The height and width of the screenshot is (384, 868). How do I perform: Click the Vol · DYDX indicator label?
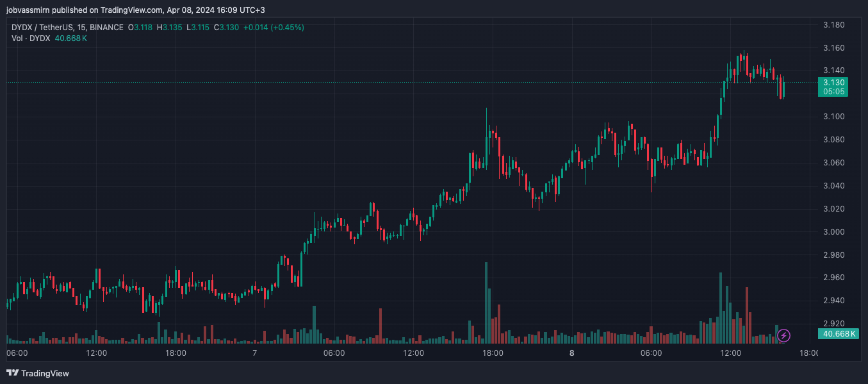click(31, 38)
